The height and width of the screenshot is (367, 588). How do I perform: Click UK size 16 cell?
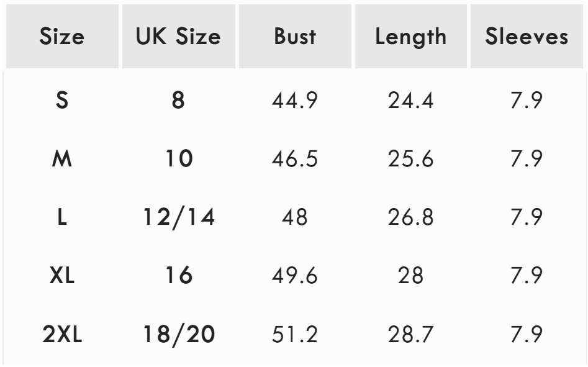pos(178,276)
